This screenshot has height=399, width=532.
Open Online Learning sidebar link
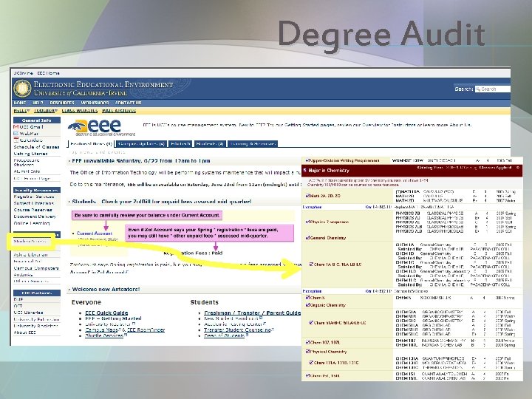coord(32,223)
